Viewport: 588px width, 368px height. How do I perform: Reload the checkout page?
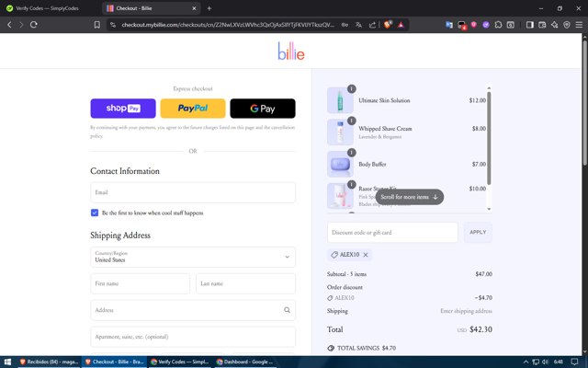click(x=34, y=25)
